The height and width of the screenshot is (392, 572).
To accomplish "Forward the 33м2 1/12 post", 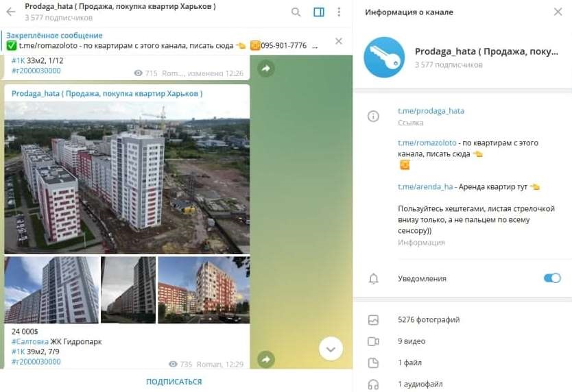I will pyautogui.click(x=266, y=69).
